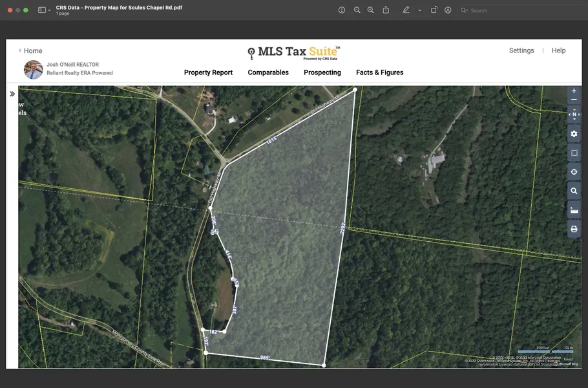Click the Preview search field
The width and height of the screenshot is (588, 388).
point(517,10)
